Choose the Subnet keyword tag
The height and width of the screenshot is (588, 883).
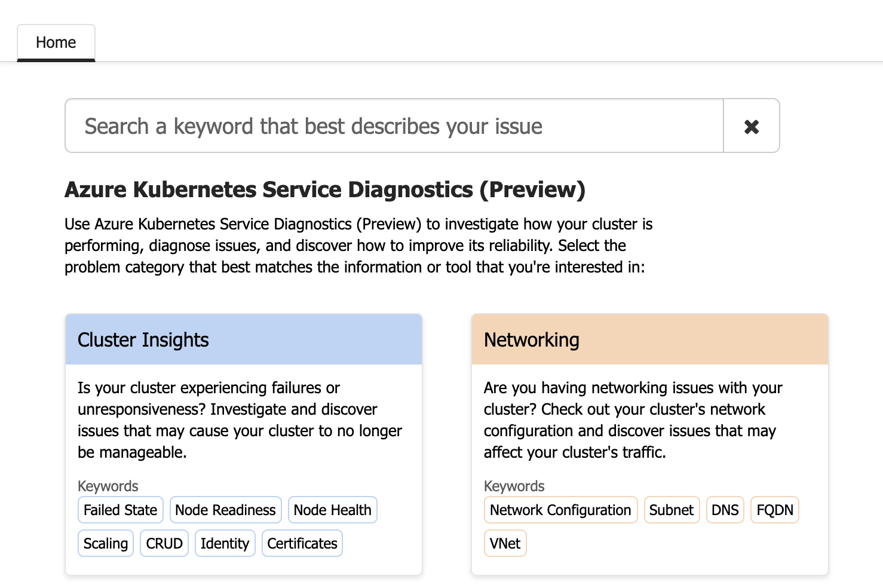[x=672, y=510]
